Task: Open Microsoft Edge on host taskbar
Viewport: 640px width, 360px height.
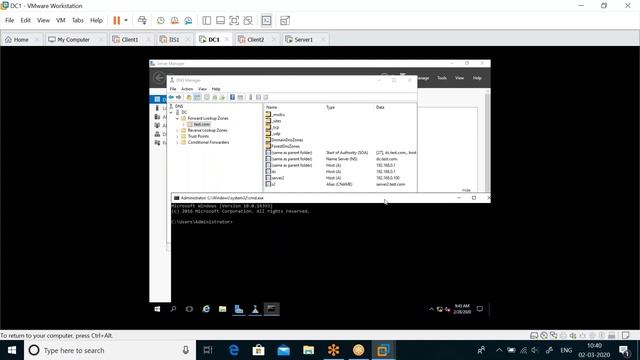Action: 234,350
